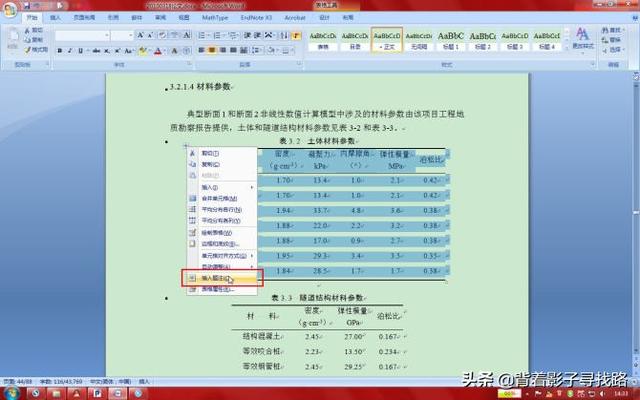Image resolution: width=640 pixels, height=400 pixels.
Task: Click the Bullets list button
Action: [202, 36]
